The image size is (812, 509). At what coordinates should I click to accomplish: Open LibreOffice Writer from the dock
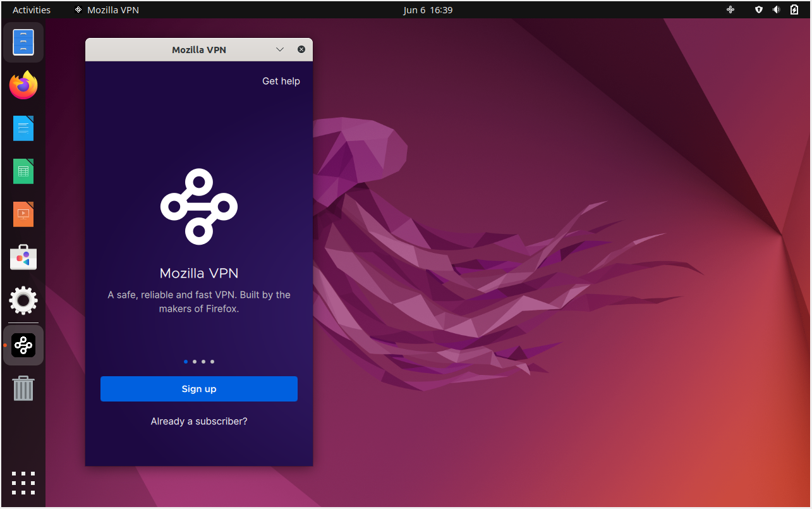pyautogui.click(x=23, y=128)
